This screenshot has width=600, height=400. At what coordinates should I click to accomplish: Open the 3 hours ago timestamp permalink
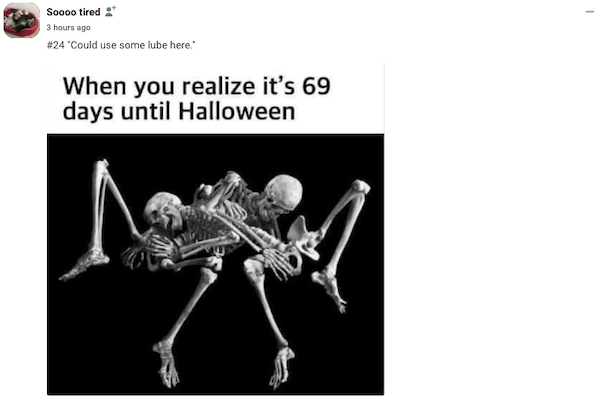tap(68, 28)
